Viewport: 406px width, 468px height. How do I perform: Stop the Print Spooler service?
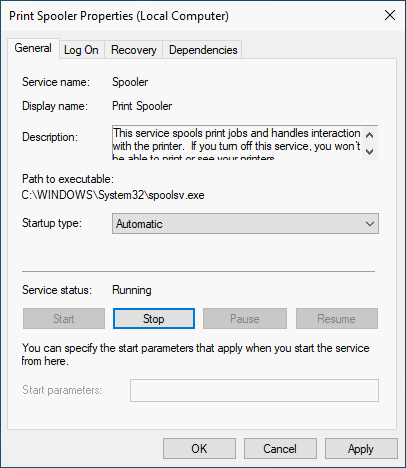click(x=154, y=319)
